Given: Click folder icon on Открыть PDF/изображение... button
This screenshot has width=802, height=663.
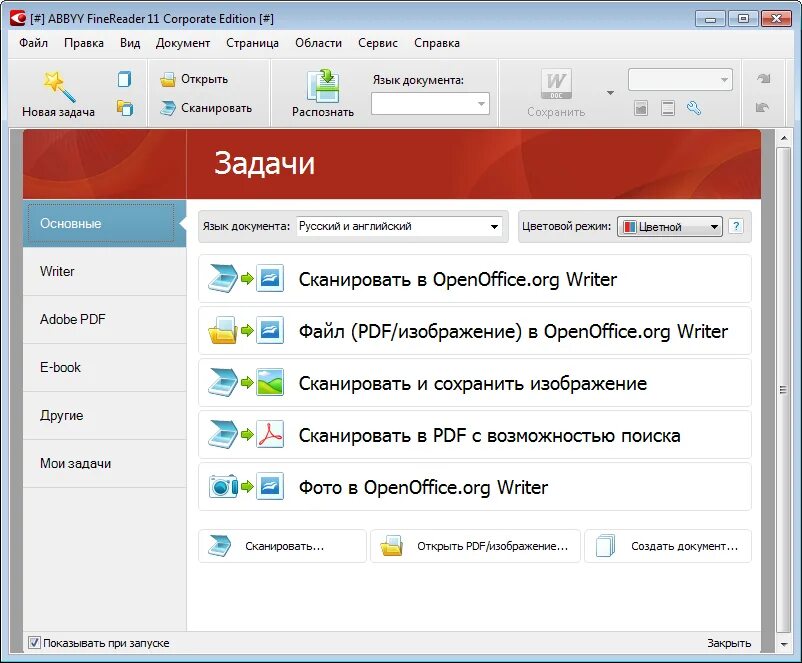Looking at the screenshot, I should click(x=392, y=546).
